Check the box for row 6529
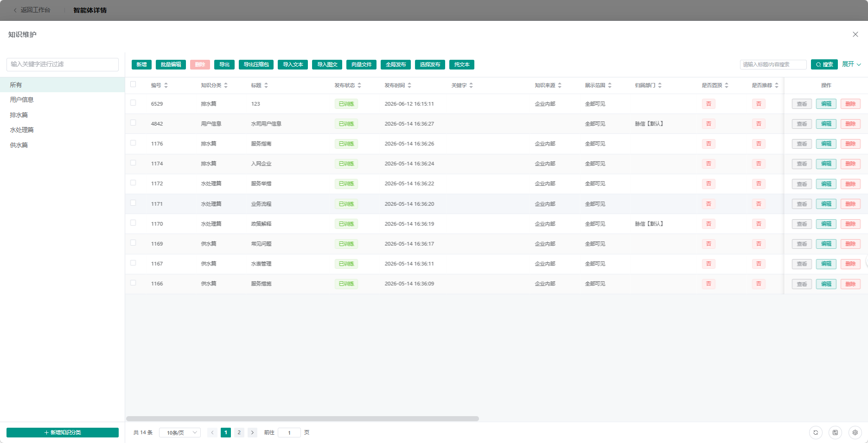 coord(133,103)
